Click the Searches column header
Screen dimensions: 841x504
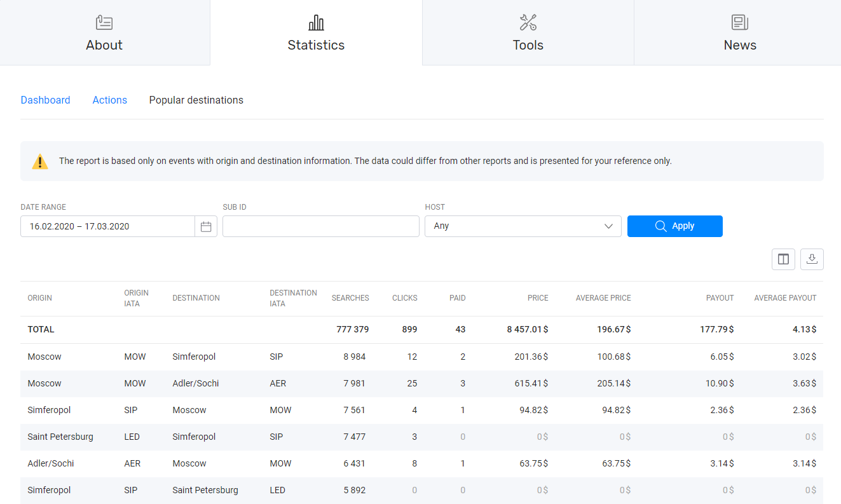[x=350, y=298]
